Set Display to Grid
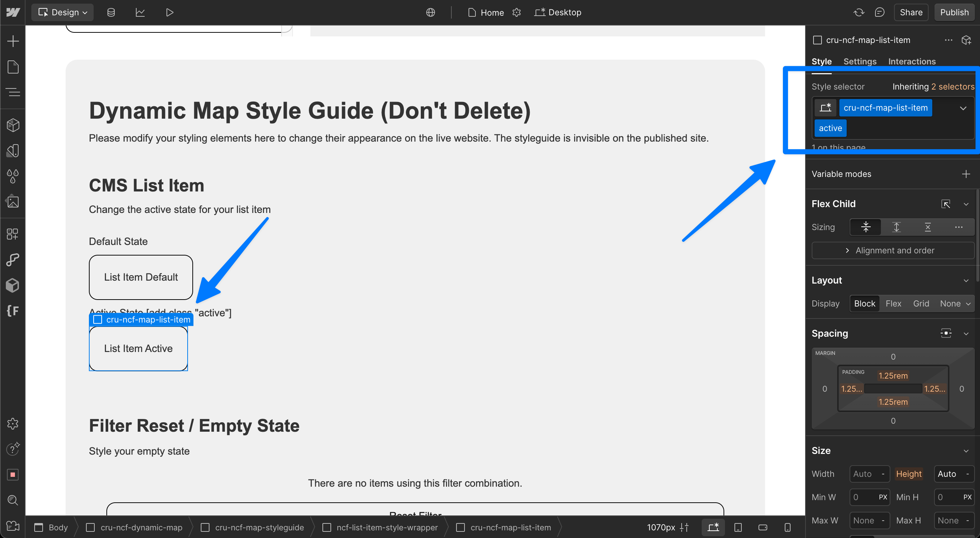 click(x=921, y=304)
